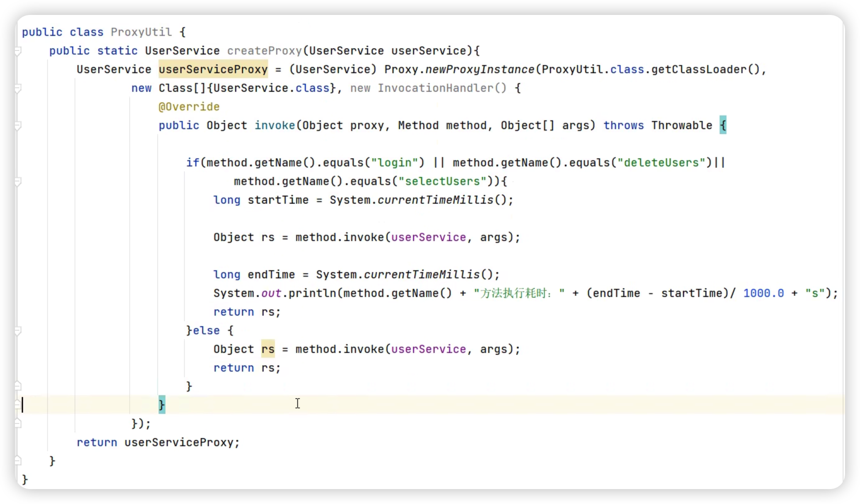
Task: Click the InvocationHandler() type name
Action: 442,88
